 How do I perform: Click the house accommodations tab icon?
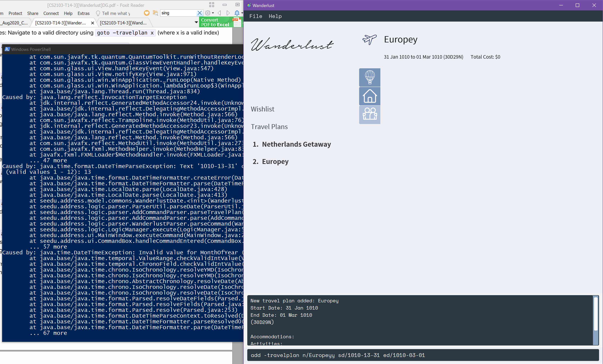pyautogui.click(x=370, y=96)
